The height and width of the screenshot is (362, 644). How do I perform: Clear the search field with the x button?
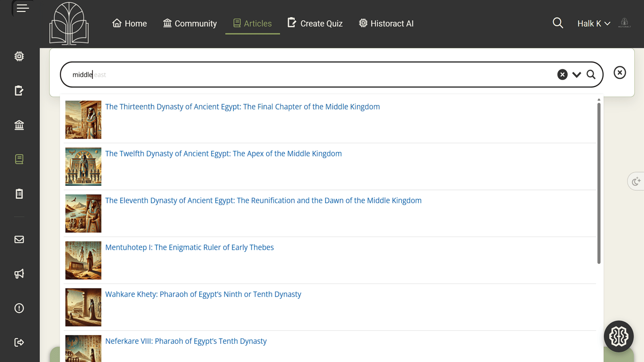[562, 74]
